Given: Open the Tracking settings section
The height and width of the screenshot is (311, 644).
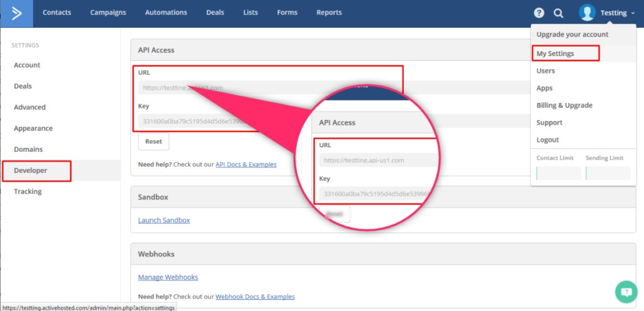Looking at the screenshot, I should [28, 192].
